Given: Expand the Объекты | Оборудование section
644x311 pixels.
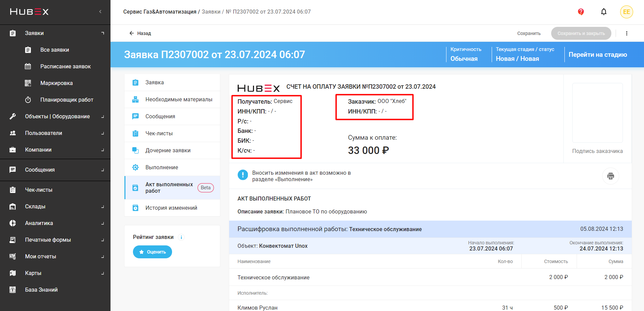Looking at the screenshot, I should 57,117.
